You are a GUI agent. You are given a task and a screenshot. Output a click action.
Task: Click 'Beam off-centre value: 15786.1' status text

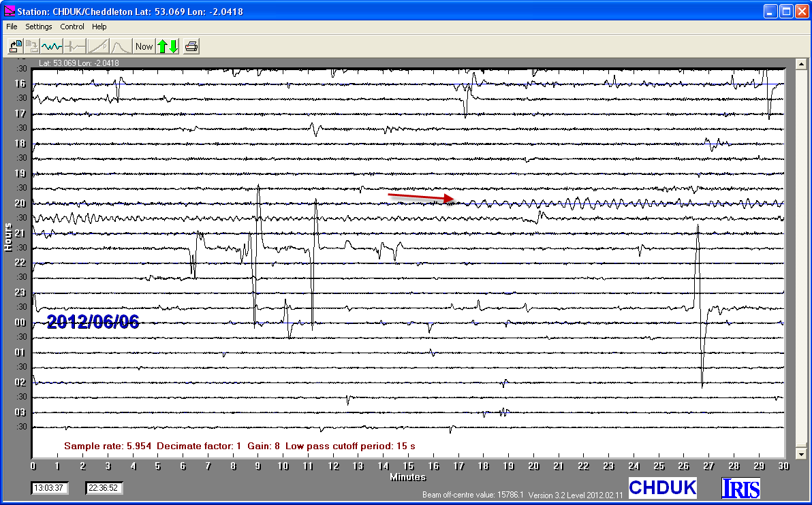(473, 495)
